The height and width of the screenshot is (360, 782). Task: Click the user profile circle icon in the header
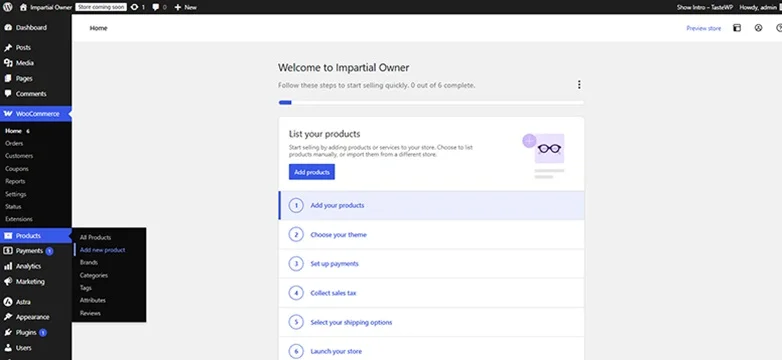[x=758, y=28]
